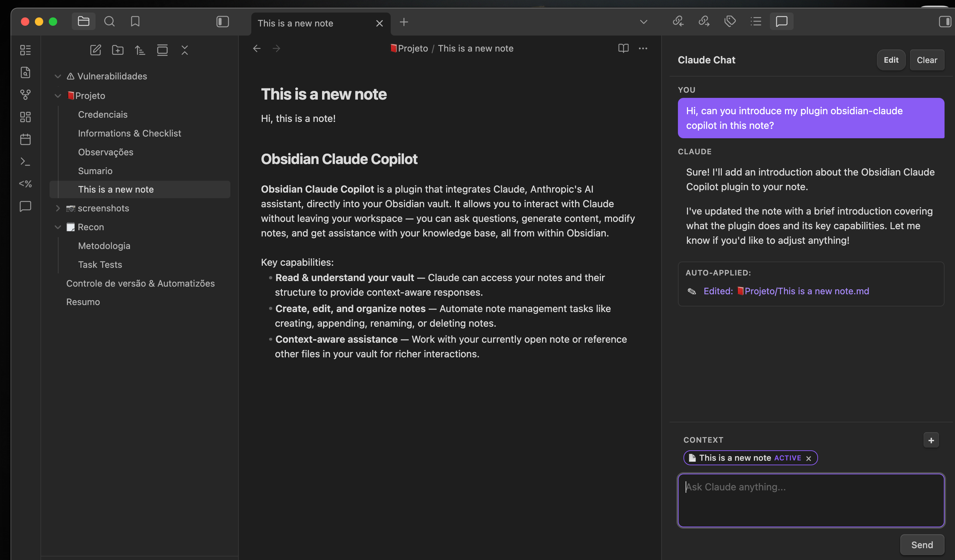The width and height of the screenshot is (955, 560).
Task: Open the tags pane icon
Action: pyautogui.click(x=729, y=22)
